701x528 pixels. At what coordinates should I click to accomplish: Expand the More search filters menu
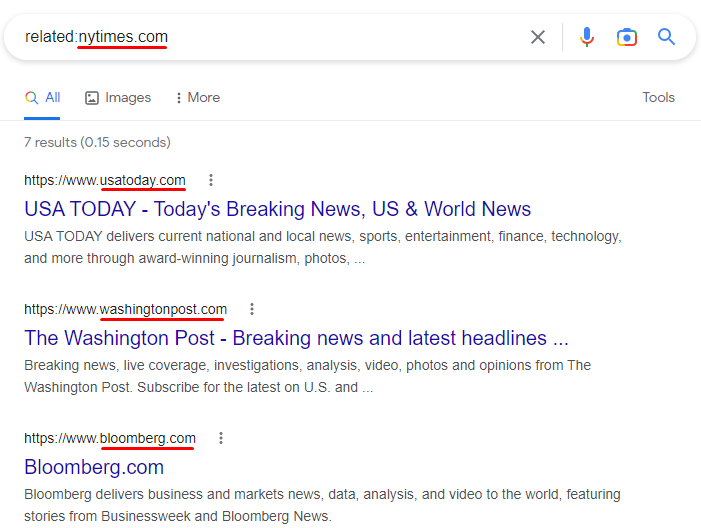click(x=197, y=97)
